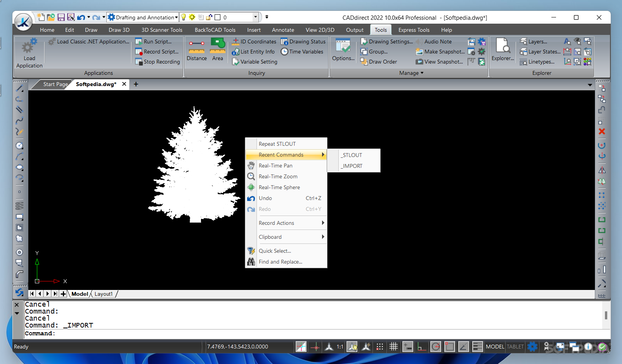Toggle the layer on/off lightbulb icon

point(184,17)
